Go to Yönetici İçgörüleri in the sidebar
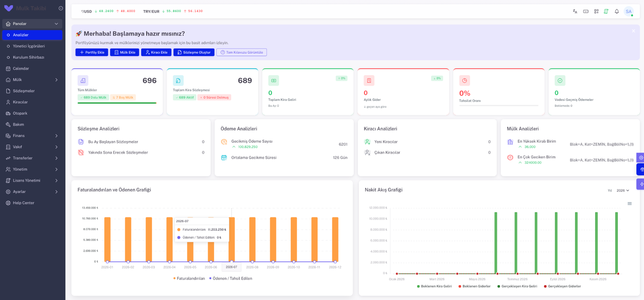This screenshot has width=644, height=300. pyautogui.click(x=32, y=46)
